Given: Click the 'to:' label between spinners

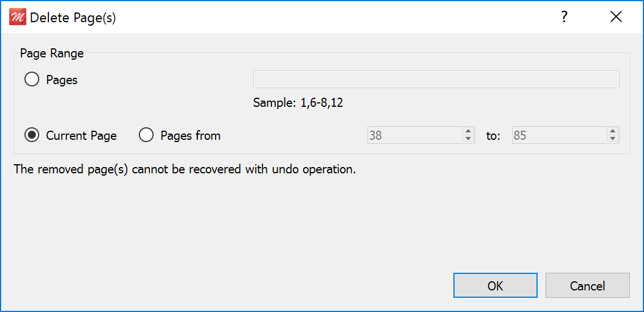Looking at the screenshot, I should (x=493, y=135).
